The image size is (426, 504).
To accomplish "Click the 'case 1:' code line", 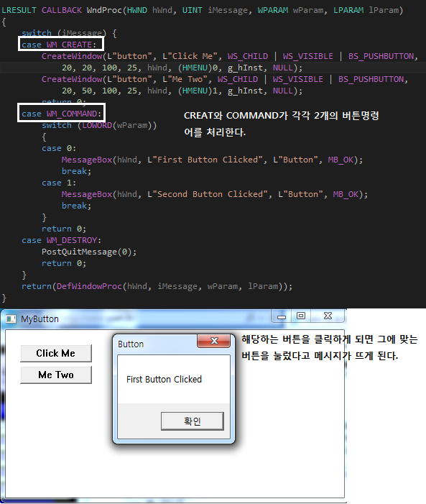I will [59, 183].
